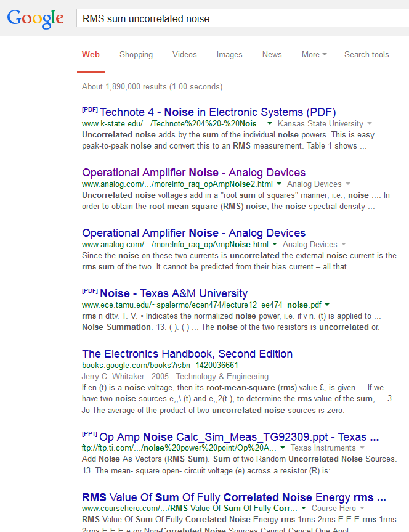
Task: Open the Technote 4 - Noise in Electronic Systems result
Action: point(217,112)
